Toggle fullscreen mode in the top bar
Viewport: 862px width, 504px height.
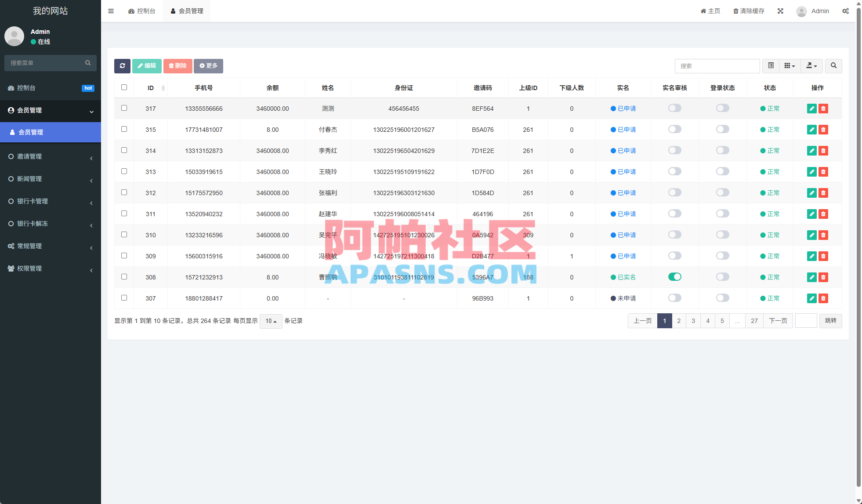[x=781, y=11]
